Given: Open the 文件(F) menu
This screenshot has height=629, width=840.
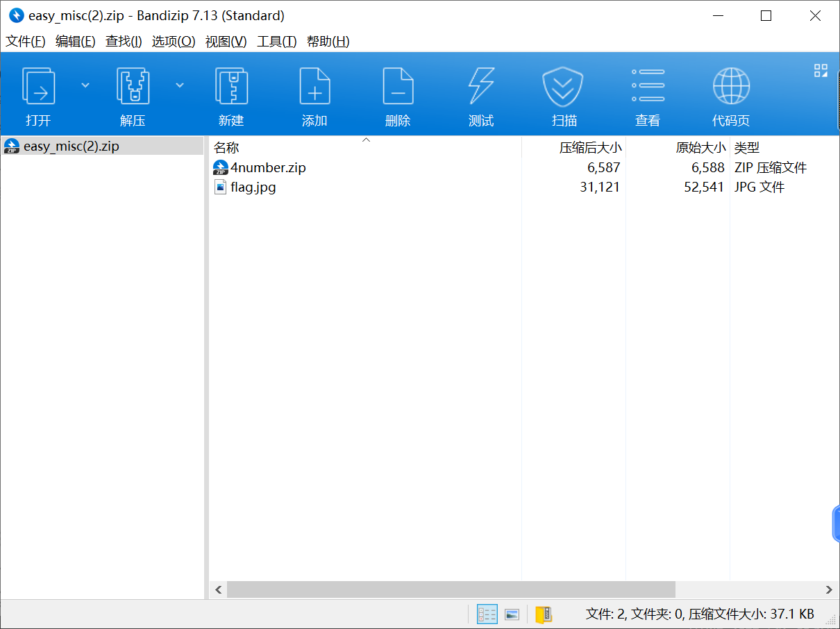Looking at the screenshot, I should click(x=26, y=42).
